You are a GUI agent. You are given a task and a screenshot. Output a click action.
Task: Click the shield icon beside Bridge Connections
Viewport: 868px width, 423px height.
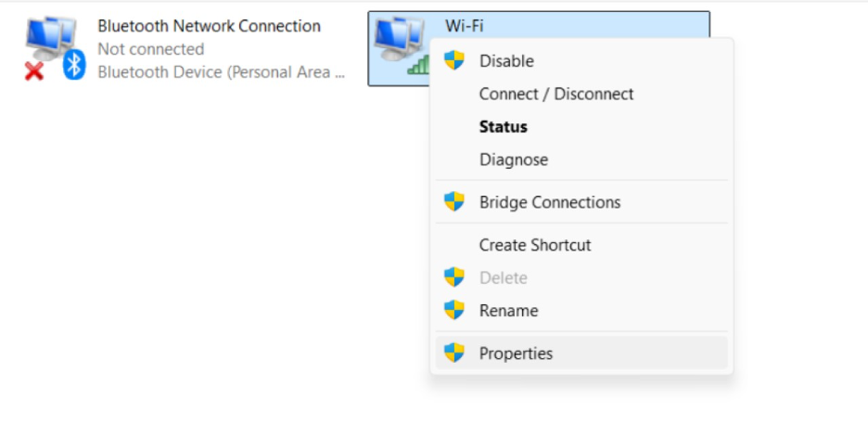point(453,202)
